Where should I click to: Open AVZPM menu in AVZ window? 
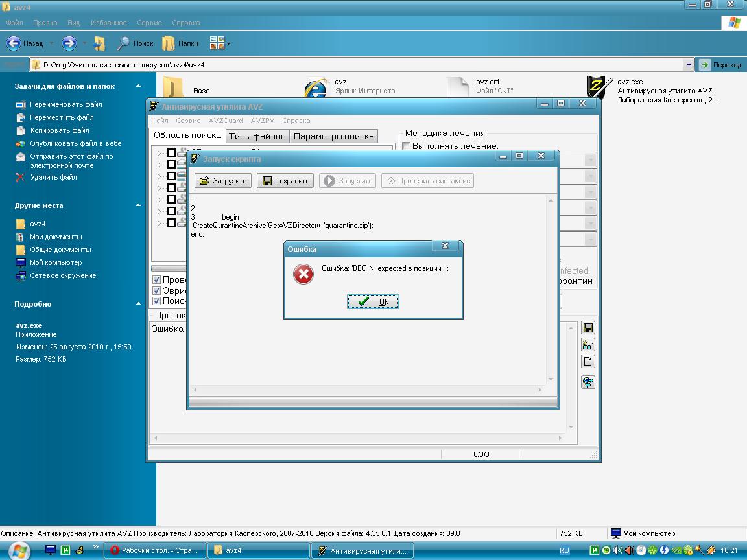pyautogui.click(x=263, y=121)
